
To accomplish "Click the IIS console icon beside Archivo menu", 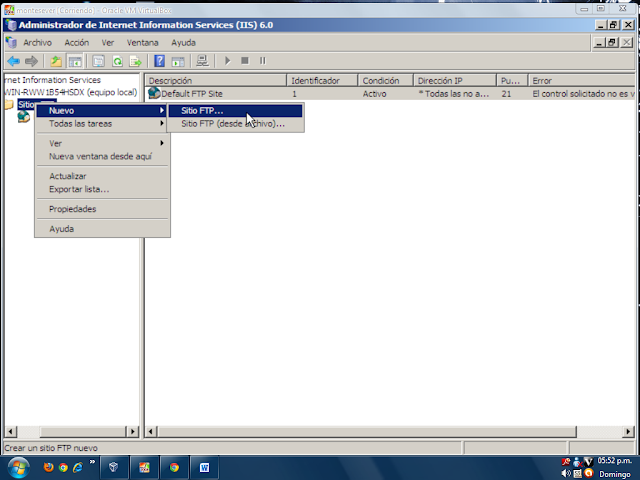I will (11, 42).
